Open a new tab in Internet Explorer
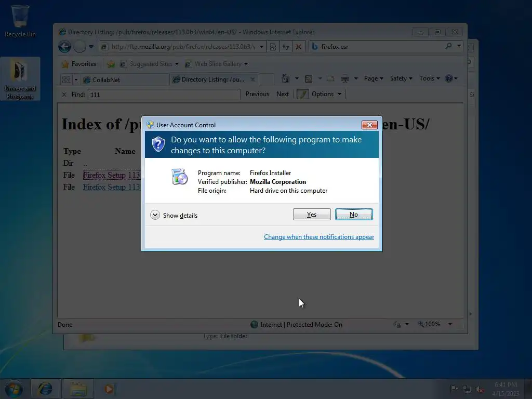 coord(267,79)
